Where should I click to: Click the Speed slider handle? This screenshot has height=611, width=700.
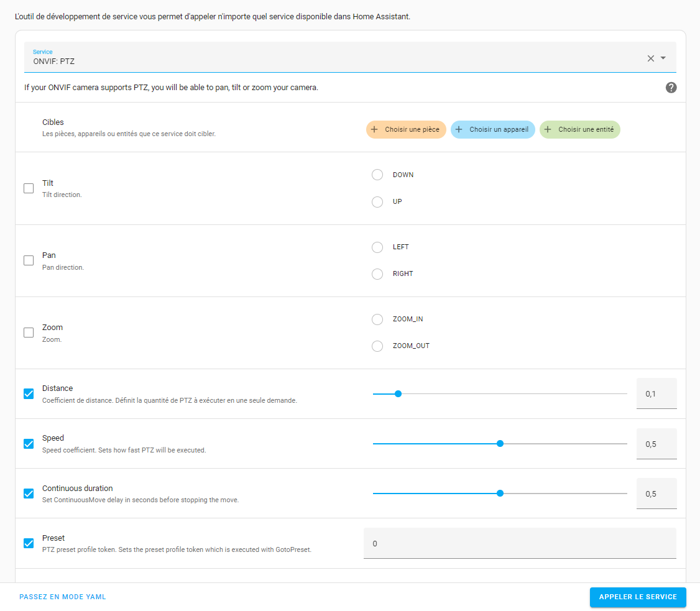(x=500, y=444)
